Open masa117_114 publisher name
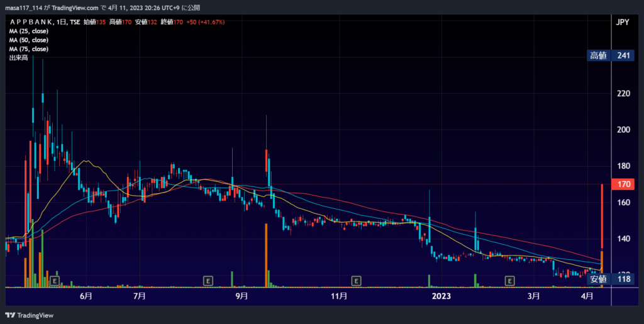This screenshot has height=324, width=644. coord(23,8)
